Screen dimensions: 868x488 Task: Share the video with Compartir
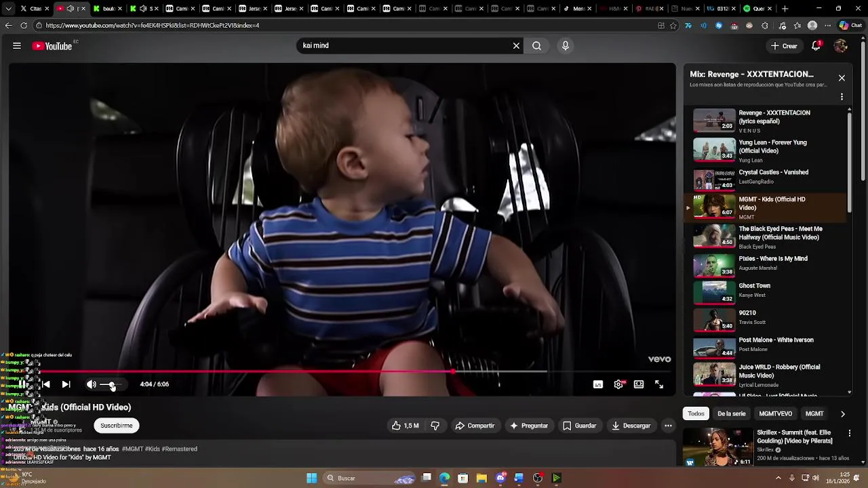[475, 426]
